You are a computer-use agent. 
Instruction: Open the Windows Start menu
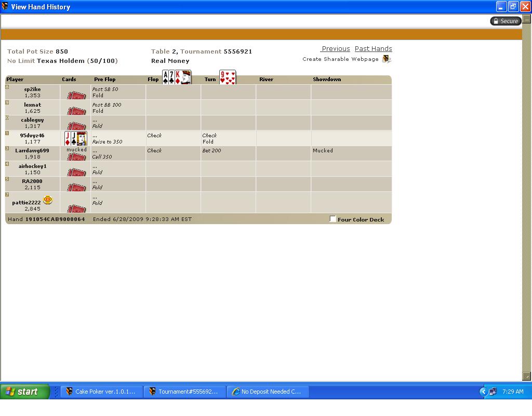point(25,392)
